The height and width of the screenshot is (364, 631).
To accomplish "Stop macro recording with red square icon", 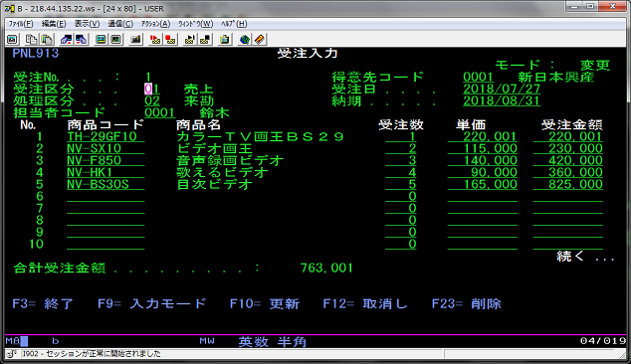I will click(170, 39).
